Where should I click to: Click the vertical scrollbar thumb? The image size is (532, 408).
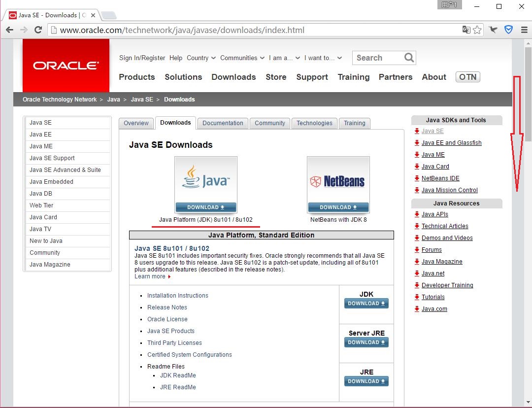click(x=528, y=93)
